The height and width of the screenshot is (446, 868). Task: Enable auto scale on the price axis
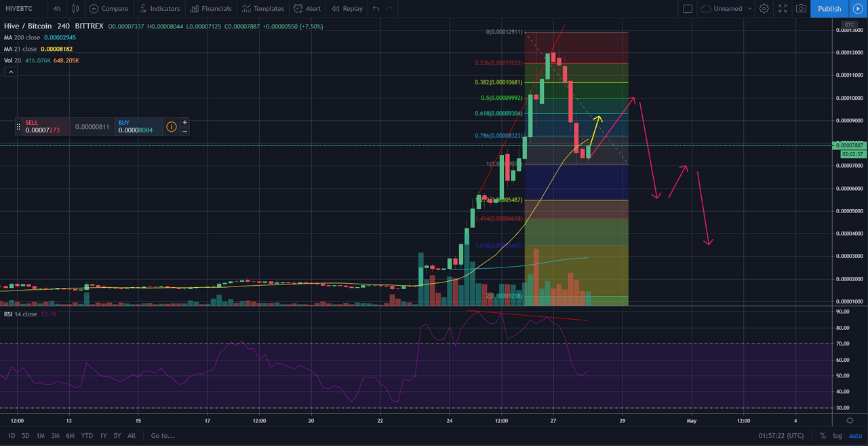(854, 435)
